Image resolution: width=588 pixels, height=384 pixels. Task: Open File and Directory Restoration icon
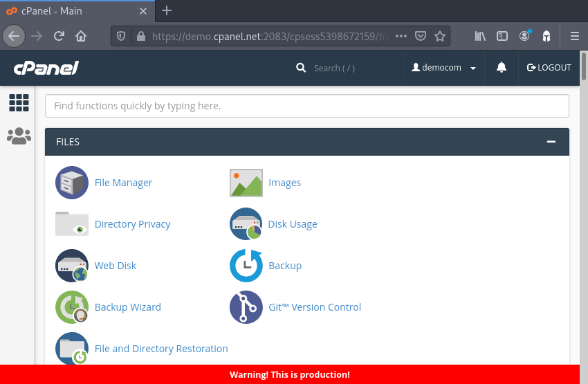pyautogui.click(x=72, y=349)
